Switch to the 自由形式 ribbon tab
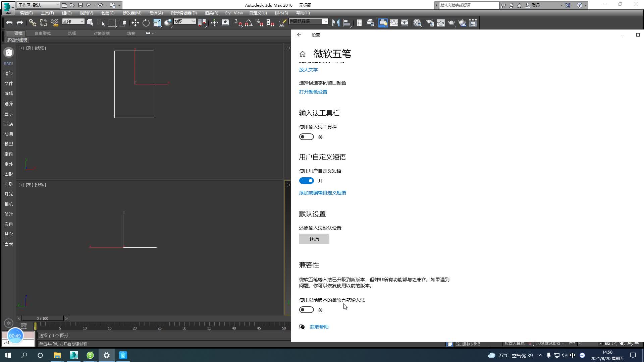The width and height of the screenshot is (644, 362). tap(43, 33)
